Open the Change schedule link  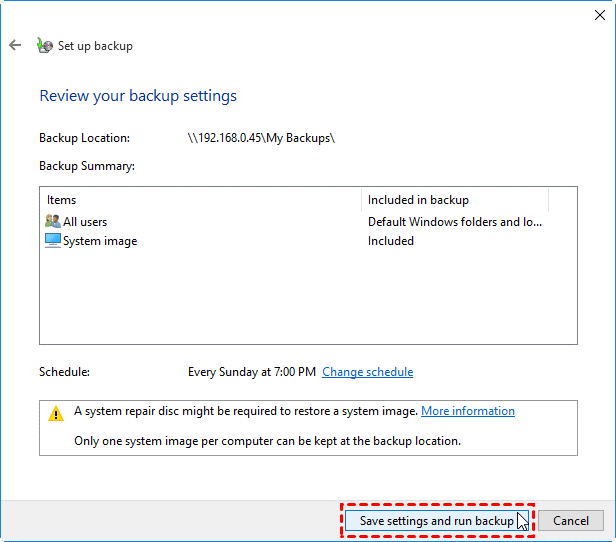pyautogui.click(x=367, y=372)
